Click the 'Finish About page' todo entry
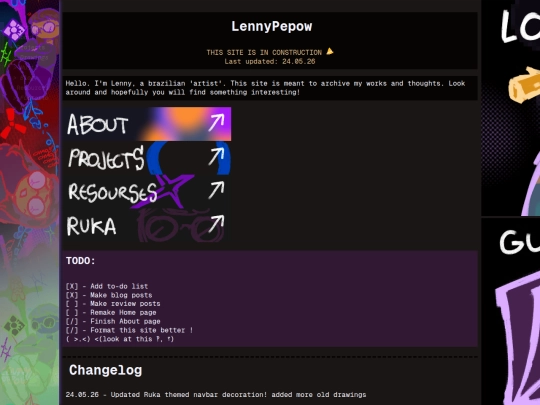540x405 pixels. point(113,321)
